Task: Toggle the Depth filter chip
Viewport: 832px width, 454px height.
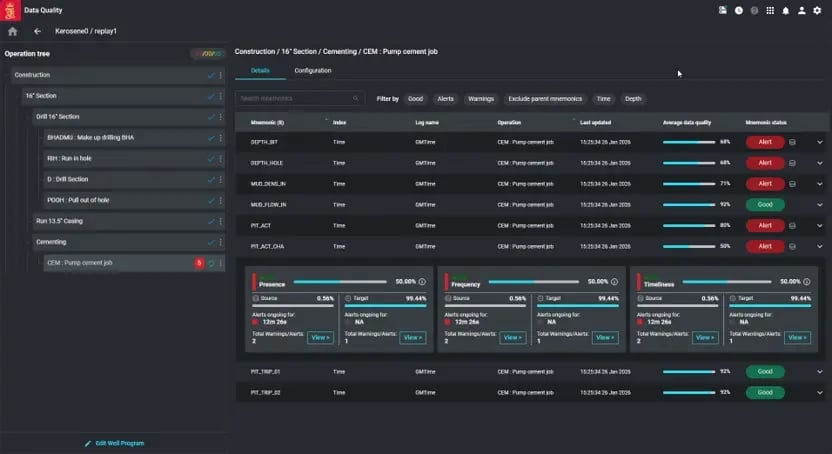Action: click(633, 99)
